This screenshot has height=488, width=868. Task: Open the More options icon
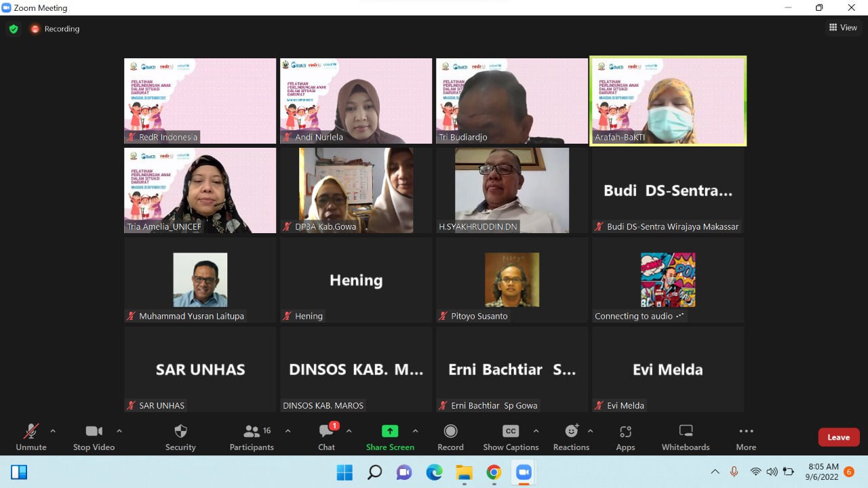pyautogui.click(x=746, y=431)
